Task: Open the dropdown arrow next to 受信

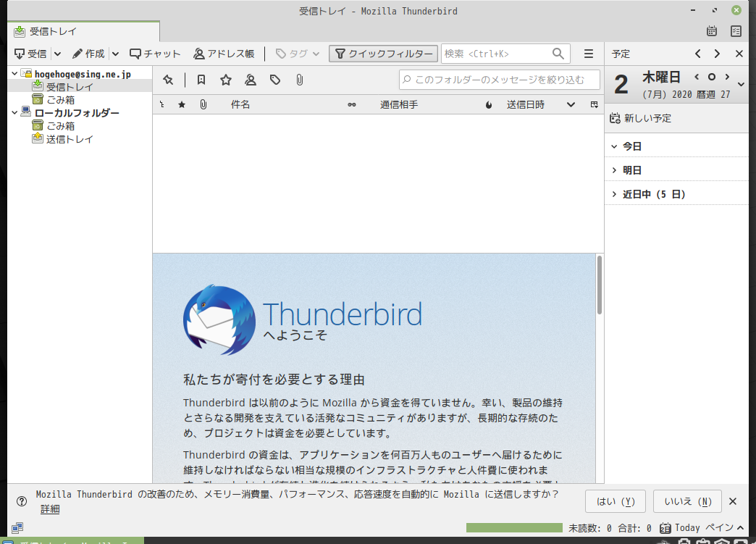Action: [x=57, y=54]
